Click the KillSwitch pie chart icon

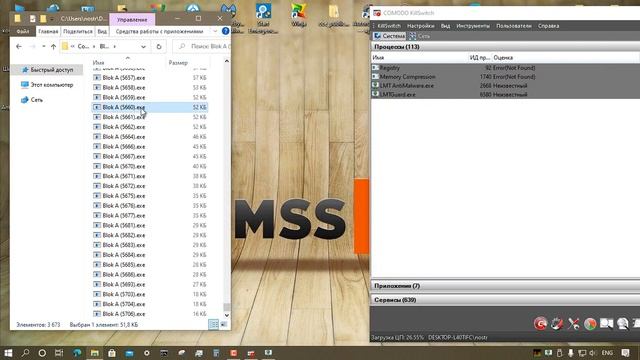pyautogui.click(x=590, y=323)
